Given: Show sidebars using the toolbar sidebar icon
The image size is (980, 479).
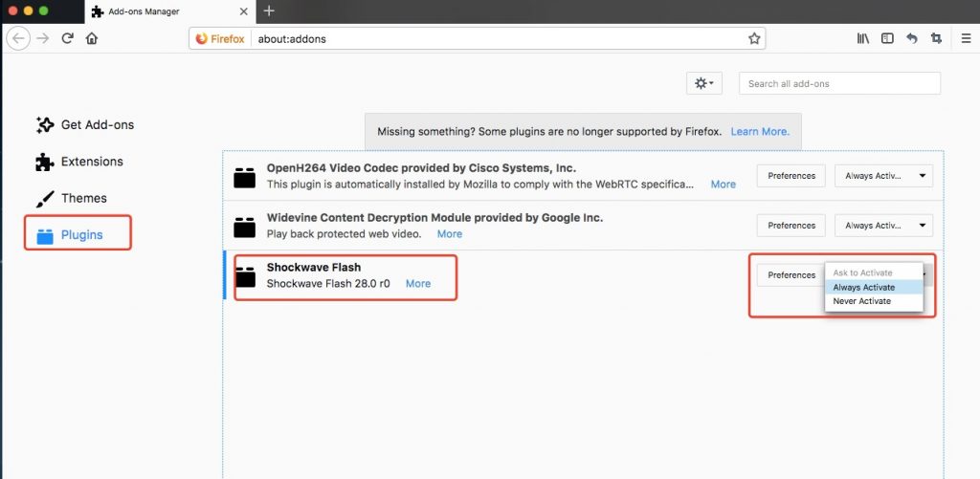Looking at the screenshot, I should pos(887,39).
